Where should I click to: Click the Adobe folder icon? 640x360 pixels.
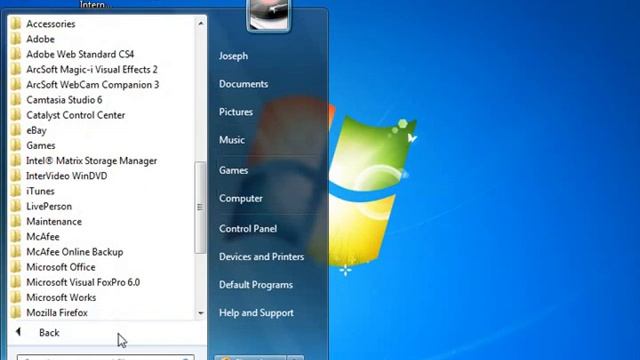point(16,39)
